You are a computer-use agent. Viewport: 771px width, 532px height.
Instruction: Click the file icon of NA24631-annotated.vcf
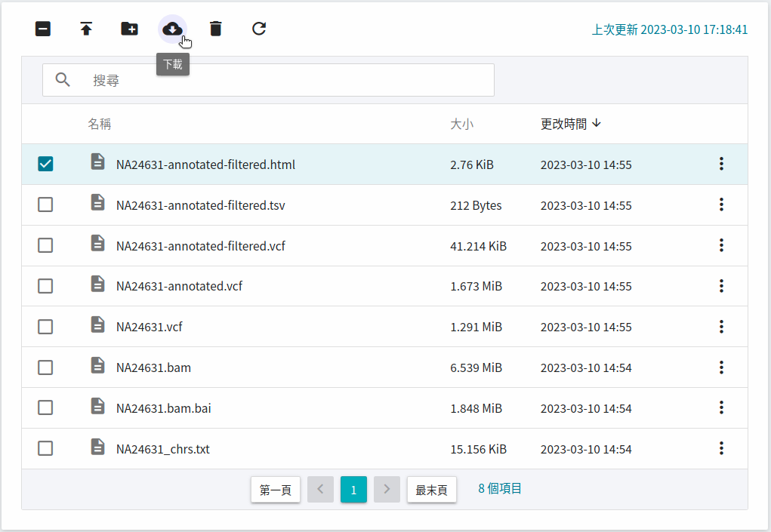pos(98,284)
